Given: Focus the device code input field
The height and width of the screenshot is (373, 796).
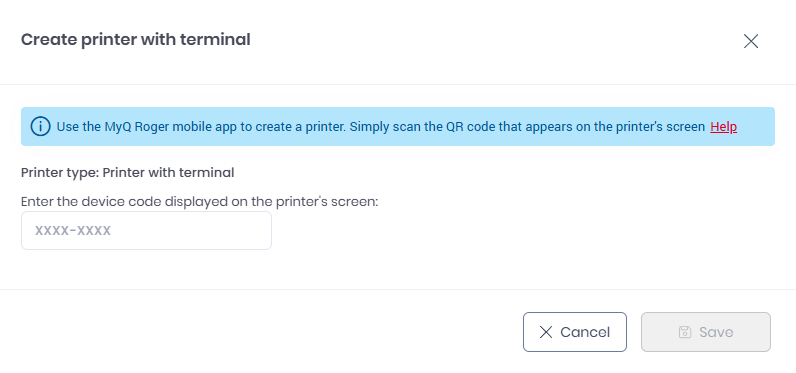Looking at the screenshot, I should tap(146, 230).
